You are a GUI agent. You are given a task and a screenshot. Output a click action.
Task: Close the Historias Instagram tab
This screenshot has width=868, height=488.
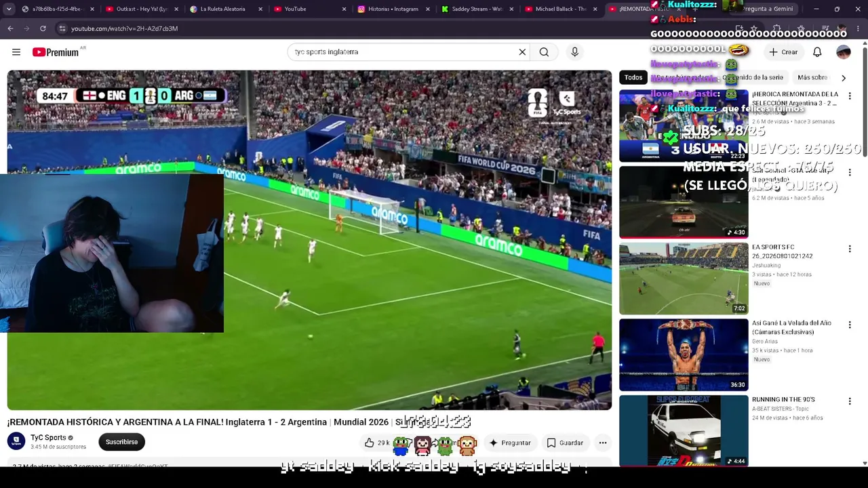coord(428,9)
